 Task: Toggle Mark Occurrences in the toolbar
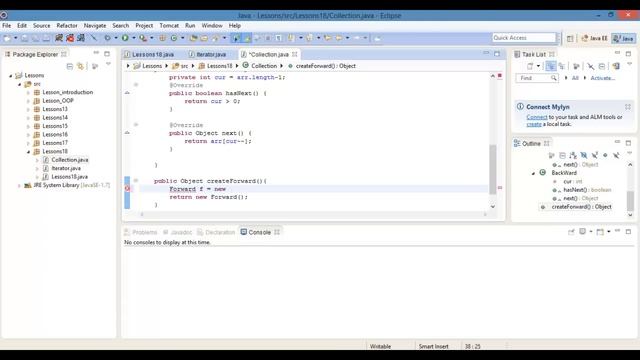pos(247,38)
